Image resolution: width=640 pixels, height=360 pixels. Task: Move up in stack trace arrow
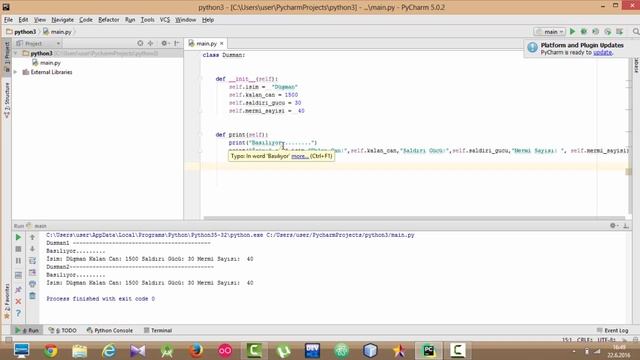pos(32,237)
